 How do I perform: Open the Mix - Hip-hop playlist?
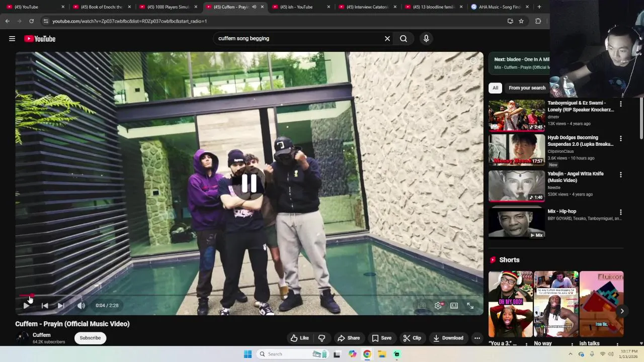[561, 212]
